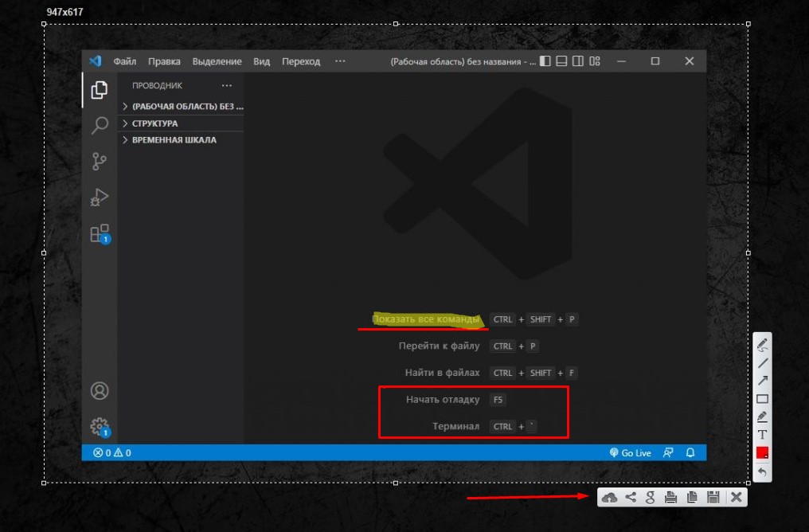The height and width of the screenshot is (532, 809).
Task: Toggle the secondary side bar layout
Action: [578, 61]
